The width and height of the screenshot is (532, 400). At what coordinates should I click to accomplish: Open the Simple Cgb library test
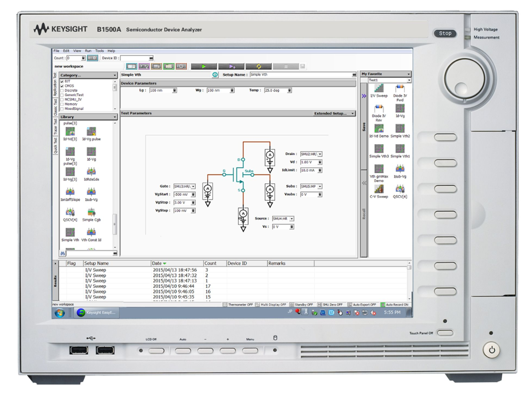91,213
